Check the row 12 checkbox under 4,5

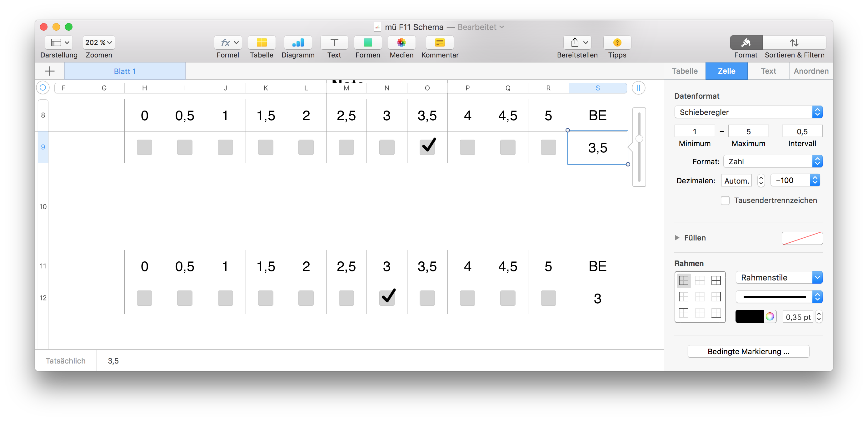point(508,298)
